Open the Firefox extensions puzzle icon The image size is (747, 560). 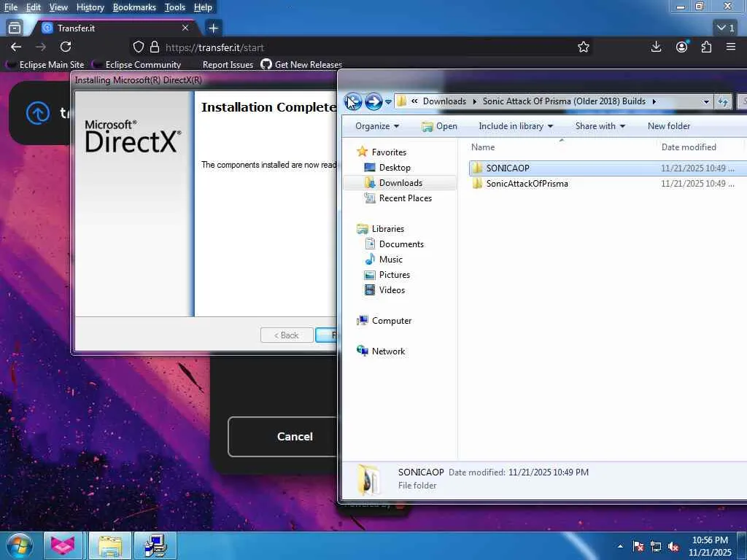coord(706,47)
